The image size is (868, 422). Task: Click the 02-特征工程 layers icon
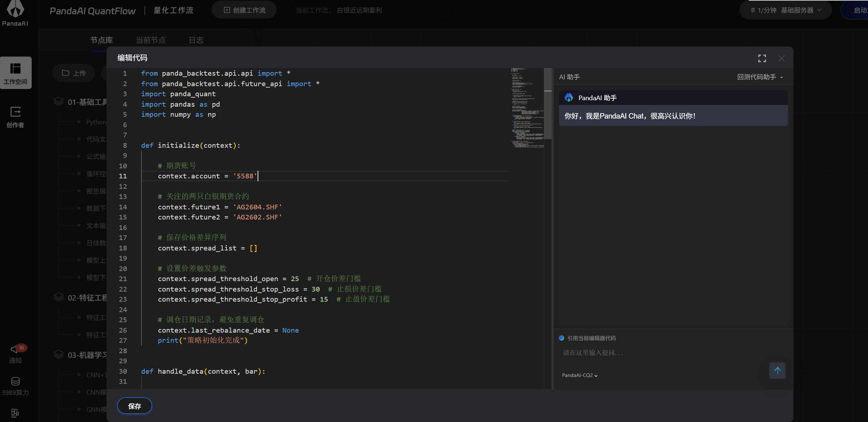tap(59, 297)
